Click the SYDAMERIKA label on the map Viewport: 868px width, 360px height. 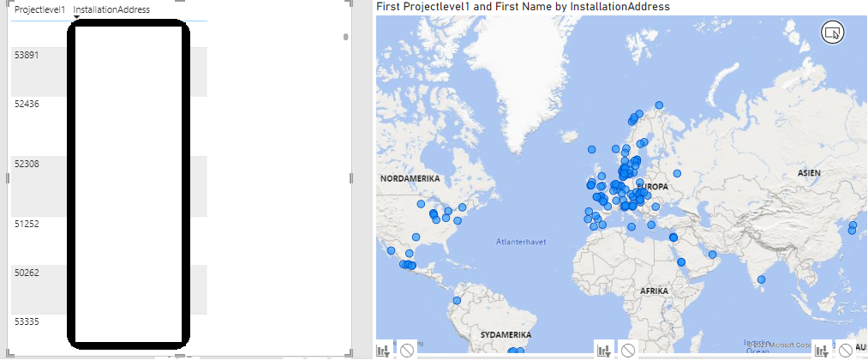tap(506, 335)
